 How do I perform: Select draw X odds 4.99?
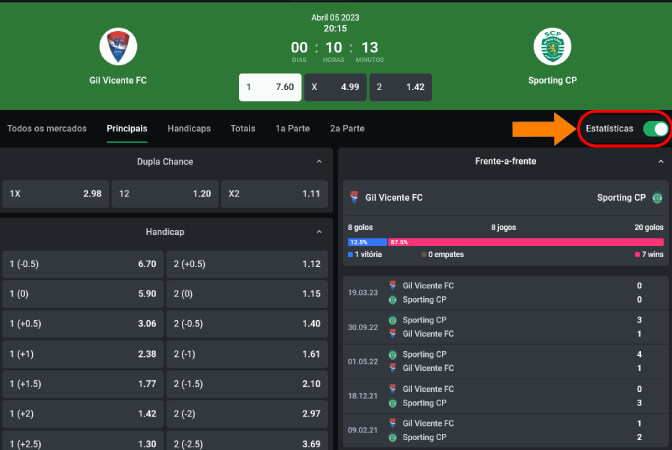(335, 87)
